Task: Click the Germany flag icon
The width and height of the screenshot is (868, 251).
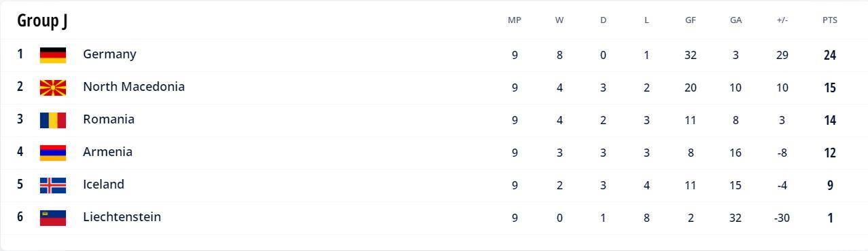Action: (x=52, y=55)
